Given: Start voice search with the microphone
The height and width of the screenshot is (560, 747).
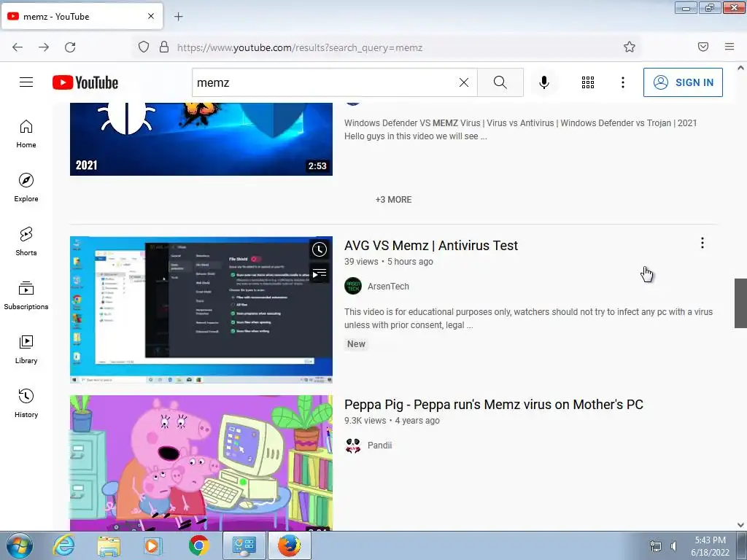Looking at the screenshot, I should pos(544,82).
